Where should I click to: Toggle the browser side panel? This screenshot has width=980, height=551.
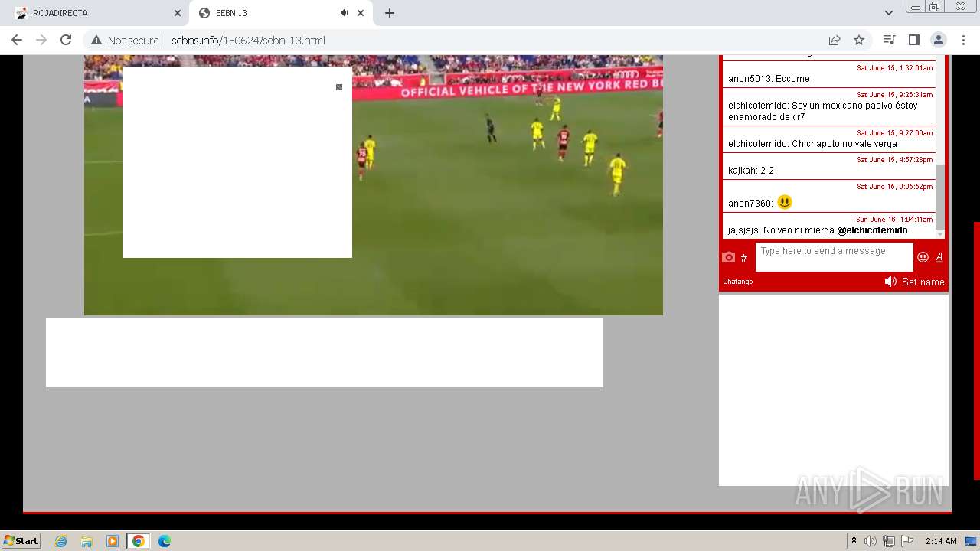click(913, 40)
